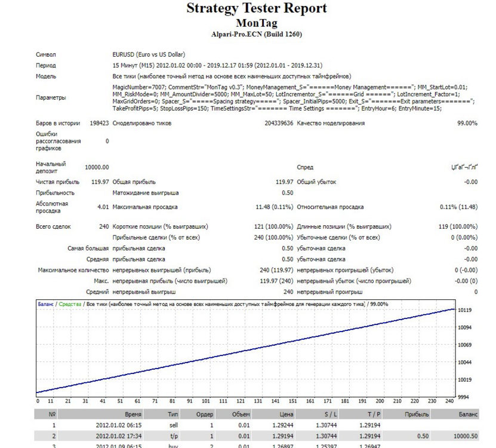The height and width of the screenshot is (448, 496).
Task: Click the 'Alpari-Pro.ECN (Build 1260)' subtitle
Action: 257,34
